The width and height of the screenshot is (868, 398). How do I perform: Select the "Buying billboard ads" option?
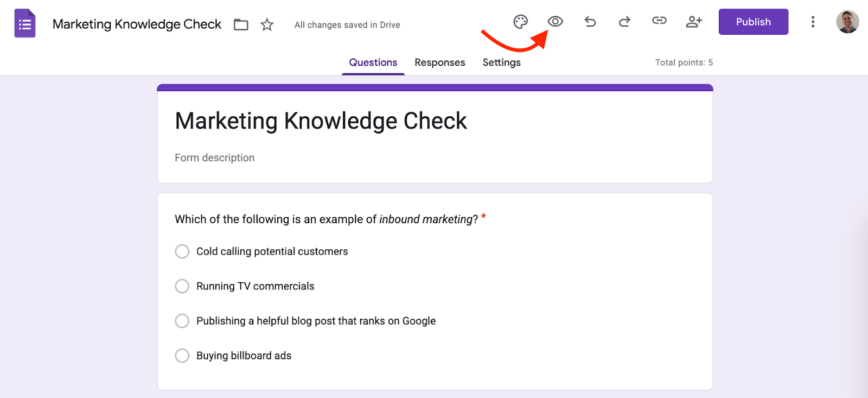coord(182,356)
